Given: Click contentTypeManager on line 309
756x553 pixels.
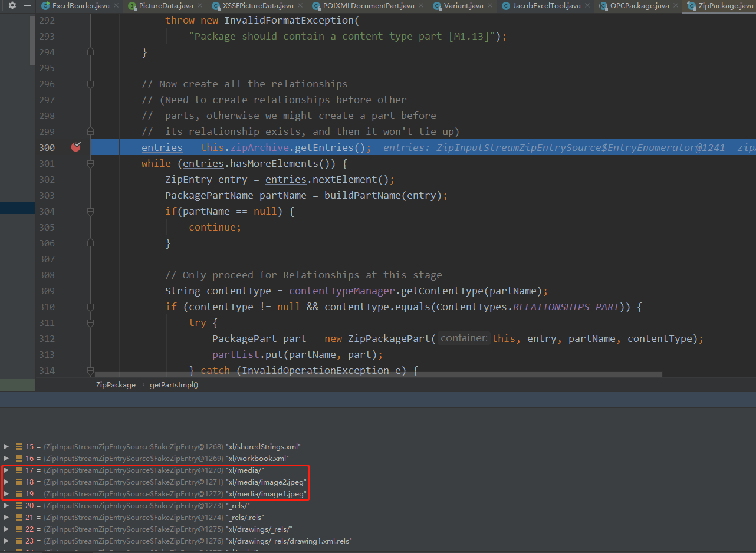Looking at the screenshot, I should pyautogui.click(x=342, y=291).
